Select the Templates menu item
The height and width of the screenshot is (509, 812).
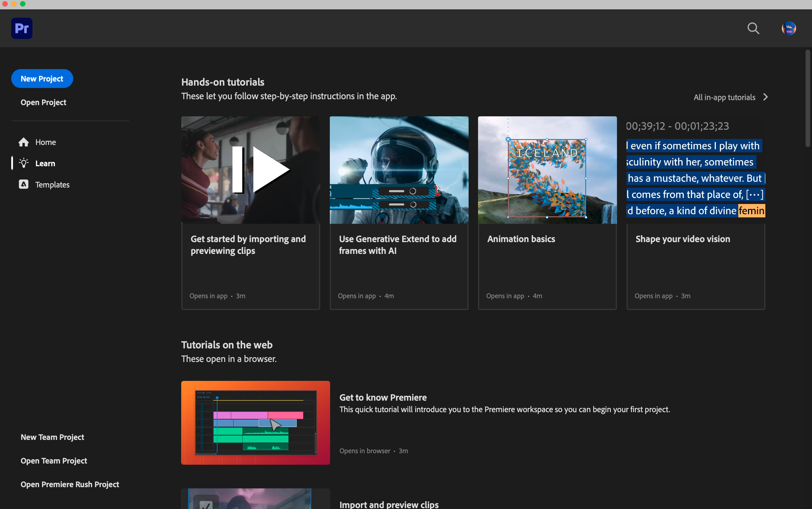tap(52, 185)
